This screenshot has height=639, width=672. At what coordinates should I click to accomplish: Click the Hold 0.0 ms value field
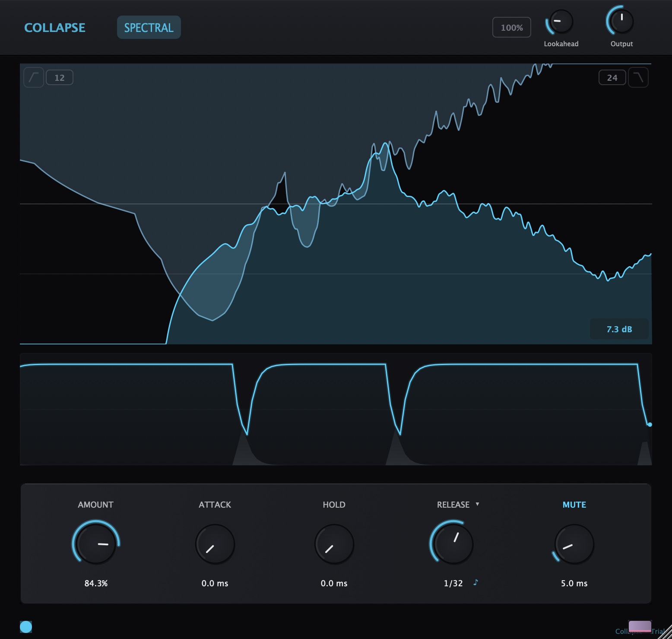pos(334,583)
